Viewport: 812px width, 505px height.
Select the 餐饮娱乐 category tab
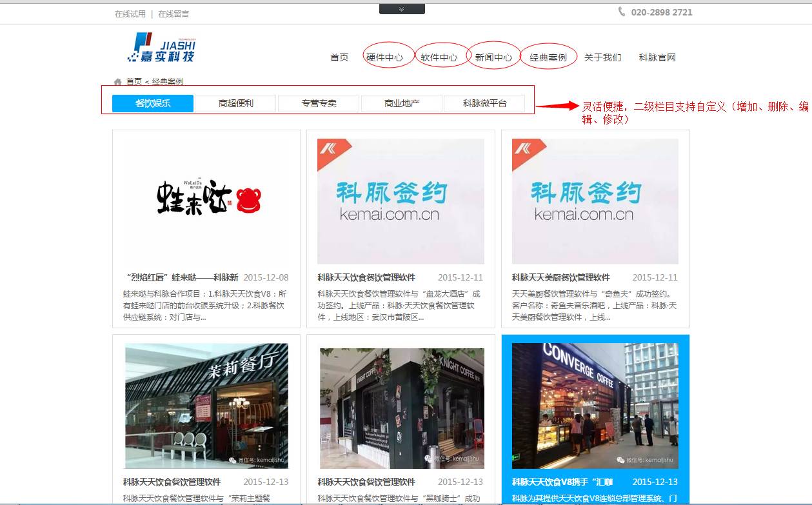(x=153, y=103)
